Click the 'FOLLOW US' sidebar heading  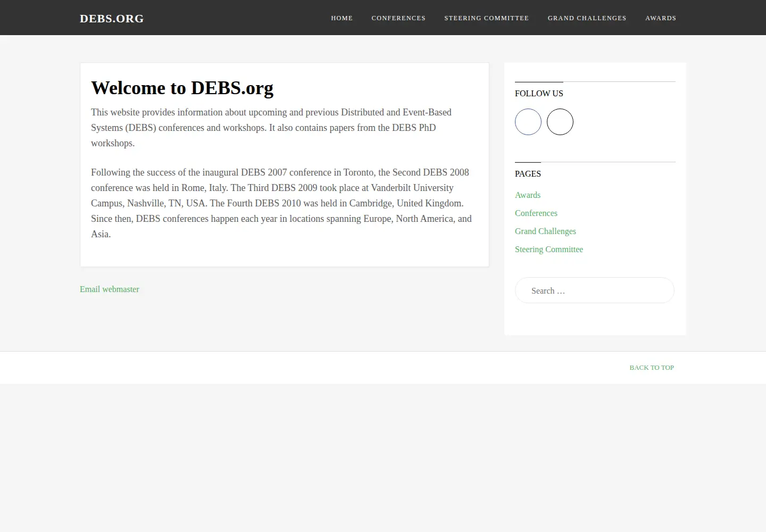tap(539, 94)
